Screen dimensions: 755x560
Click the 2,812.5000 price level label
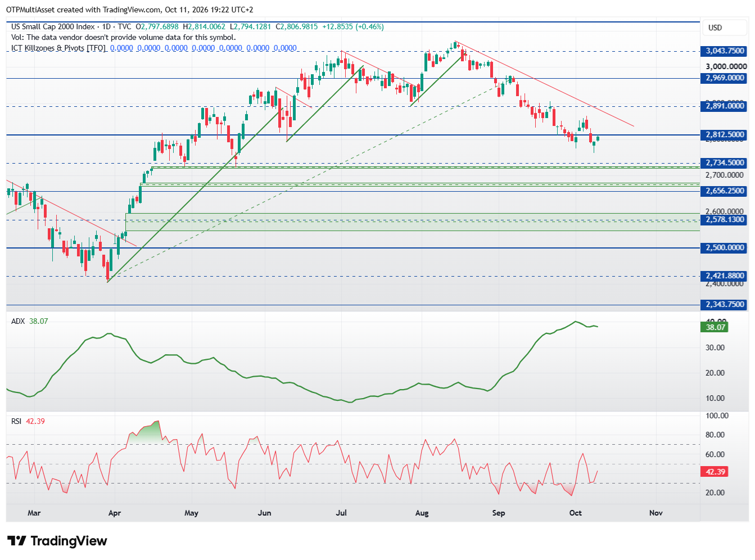pyautogui.click(x=725, y=135)
